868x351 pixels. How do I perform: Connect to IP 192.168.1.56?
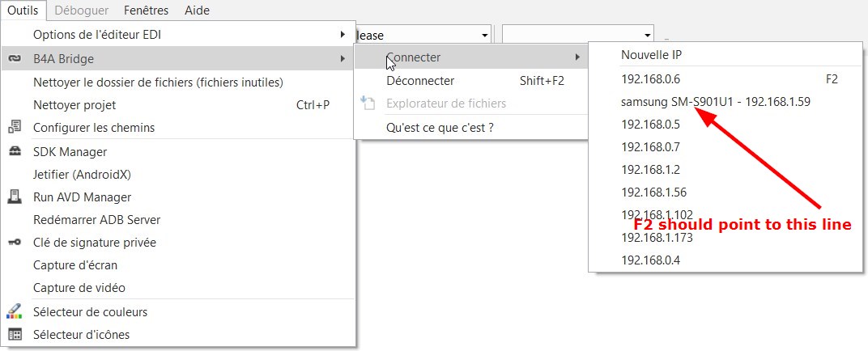coord(653,192)
